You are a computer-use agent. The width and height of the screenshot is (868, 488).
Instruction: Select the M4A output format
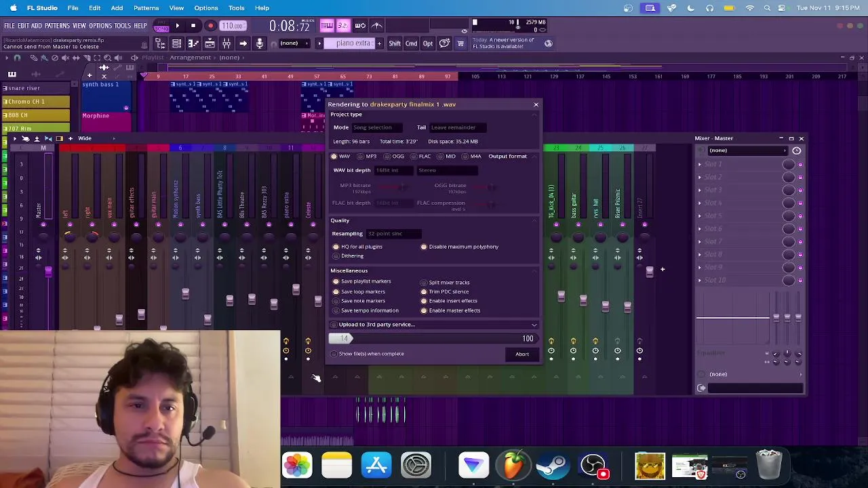471,157
